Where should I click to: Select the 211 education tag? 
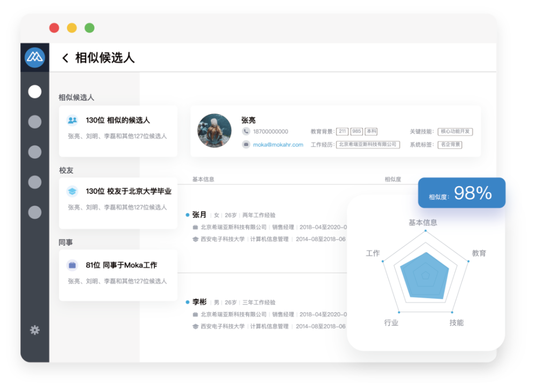342,131
